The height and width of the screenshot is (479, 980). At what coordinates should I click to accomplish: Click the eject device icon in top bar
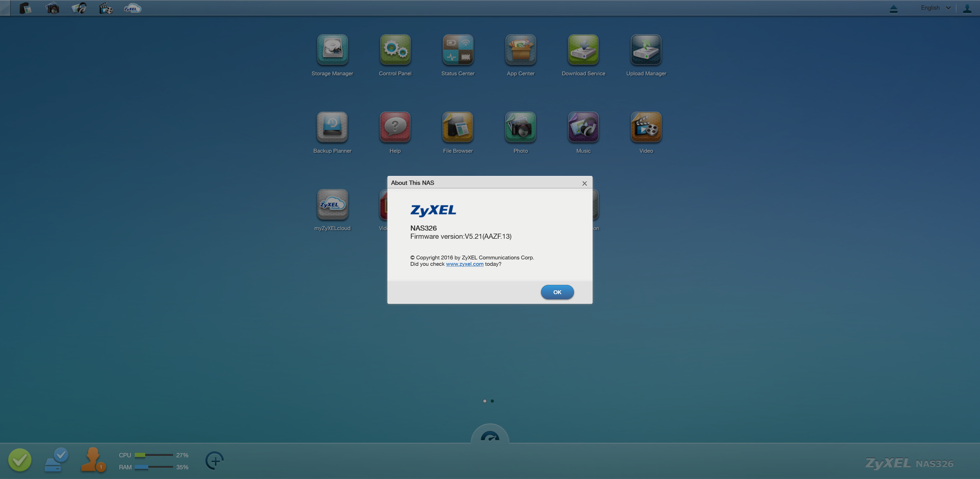click(x=894, y=8)
